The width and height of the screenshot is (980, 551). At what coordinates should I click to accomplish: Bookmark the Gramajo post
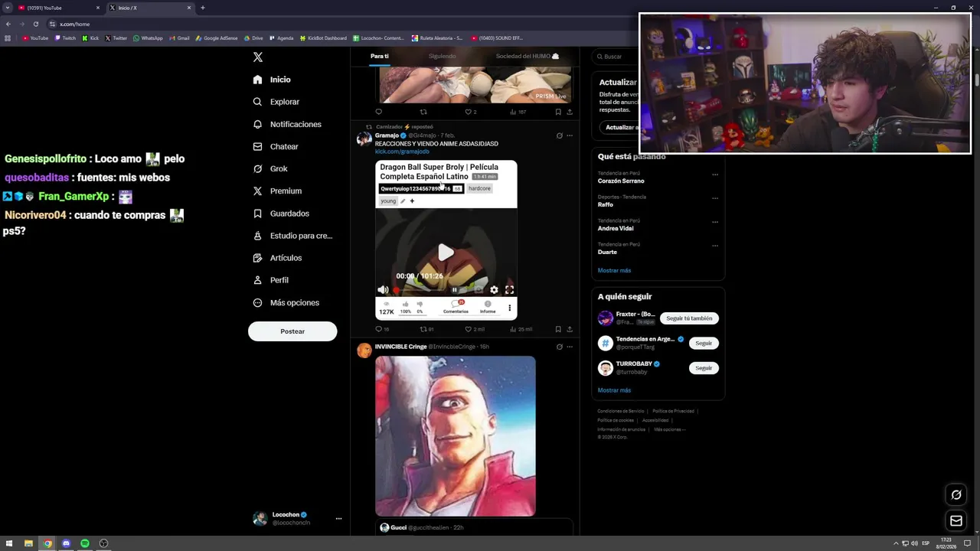[x=558, y=329]
